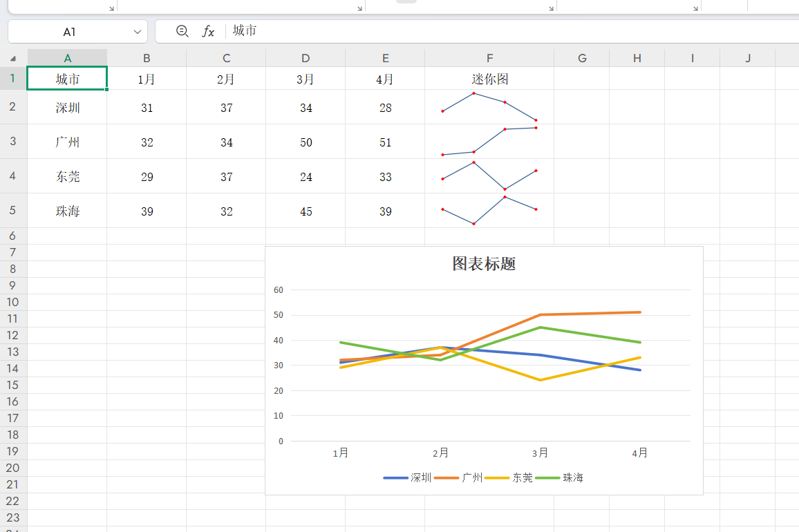799x532 pixels.
Task: Click the magnifier icon in the formula bar
Action: pos(182,31)
